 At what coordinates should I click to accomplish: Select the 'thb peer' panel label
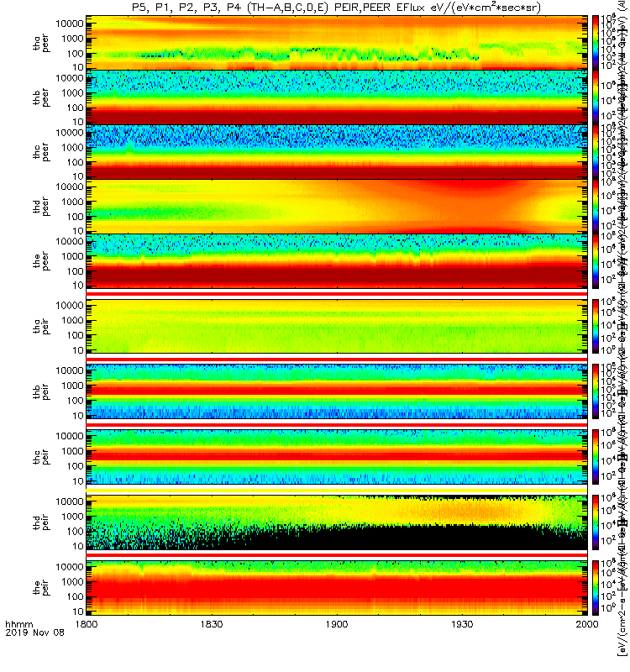[x=41, y=97]
